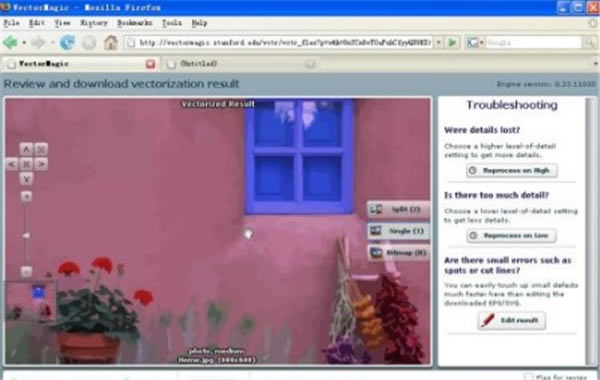Switch to Bitmap view mode

pos(398,253)
